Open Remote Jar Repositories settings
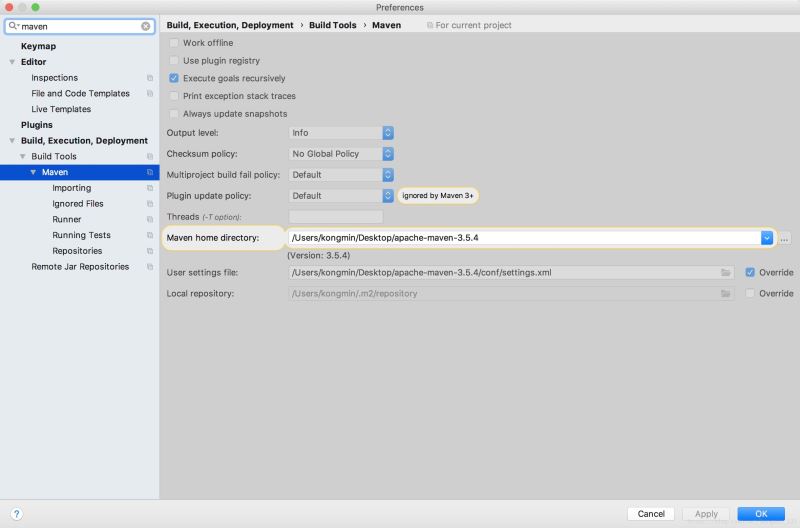This screenshot has height=528, width=800. (80, 267)
